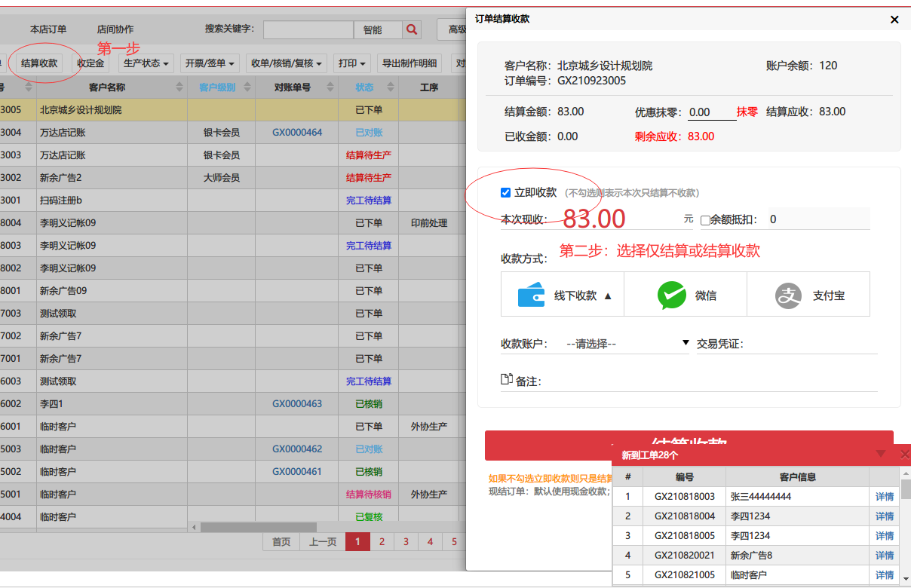The width and height of the screenshot is (911, 588).
Task: Open 详情 for order GX210820021
Action: (885, 556)
